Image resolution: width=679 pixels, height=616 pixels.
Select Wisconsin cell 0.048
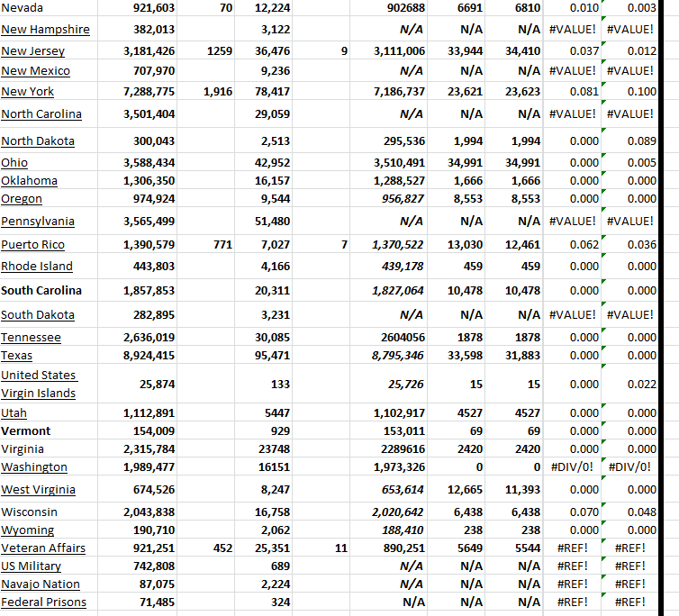(630, 512)
